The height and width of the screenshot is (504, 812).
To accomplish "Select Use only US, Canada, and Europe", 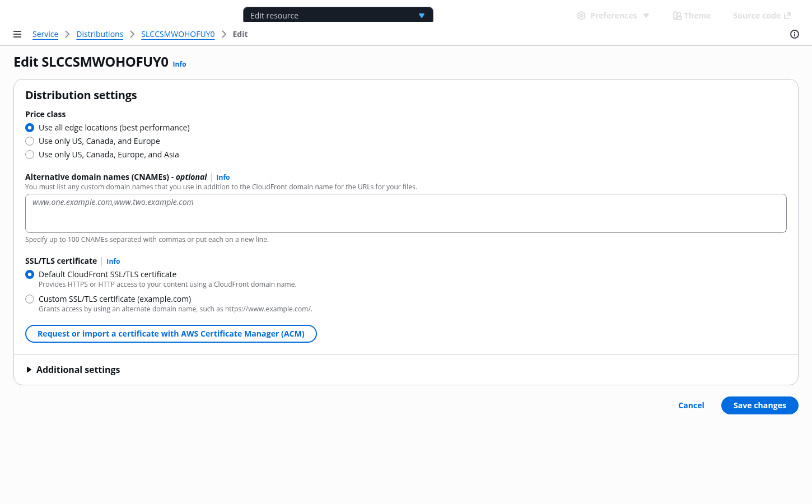I will tap(30, 141).
